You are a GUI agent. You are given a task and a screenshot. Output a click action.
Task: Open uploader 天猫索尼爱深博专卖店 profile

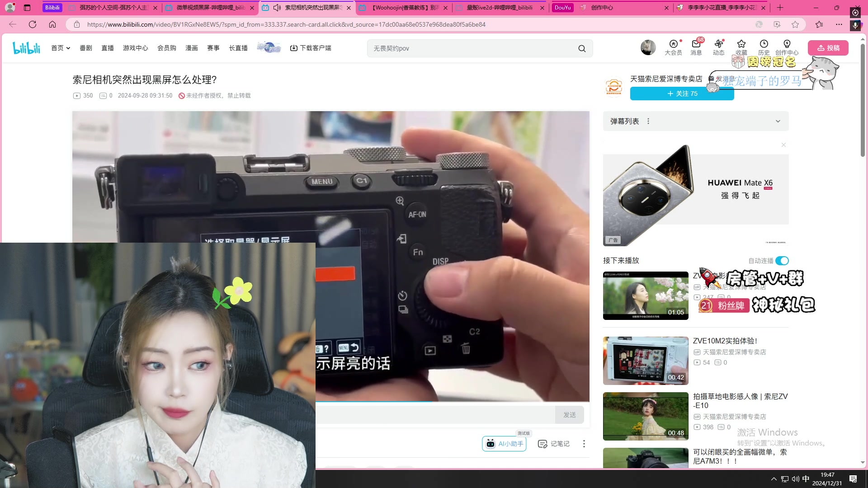(x=666, y=79)
